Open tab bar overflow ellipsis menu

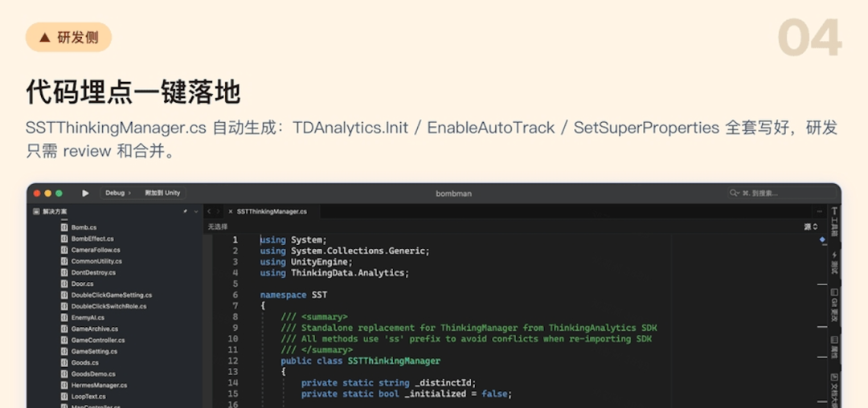click(819, 211)
